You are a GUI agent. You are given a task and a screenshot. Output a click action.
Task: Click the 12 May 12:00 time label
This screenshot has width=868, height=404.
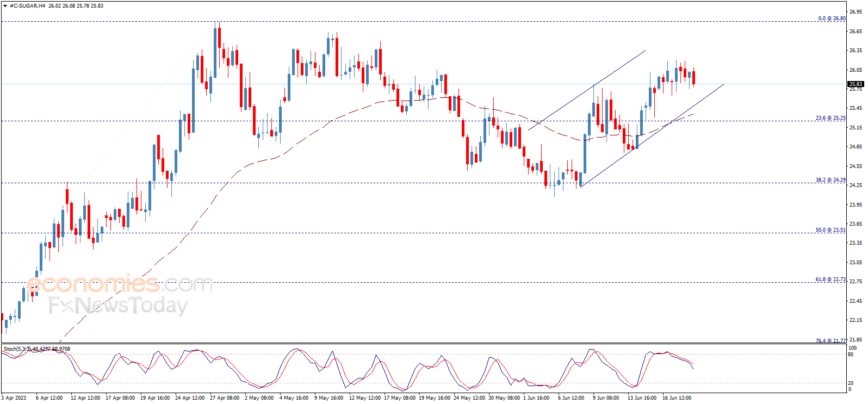point(364,398)
